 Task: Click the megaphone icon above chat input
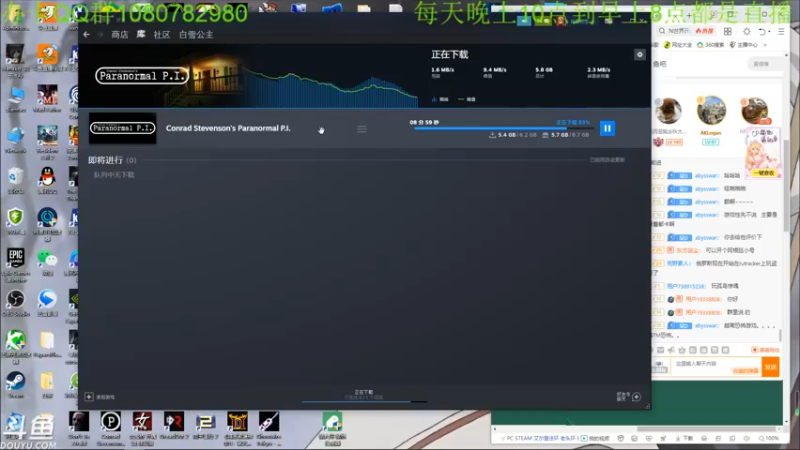tap(671, 350)
